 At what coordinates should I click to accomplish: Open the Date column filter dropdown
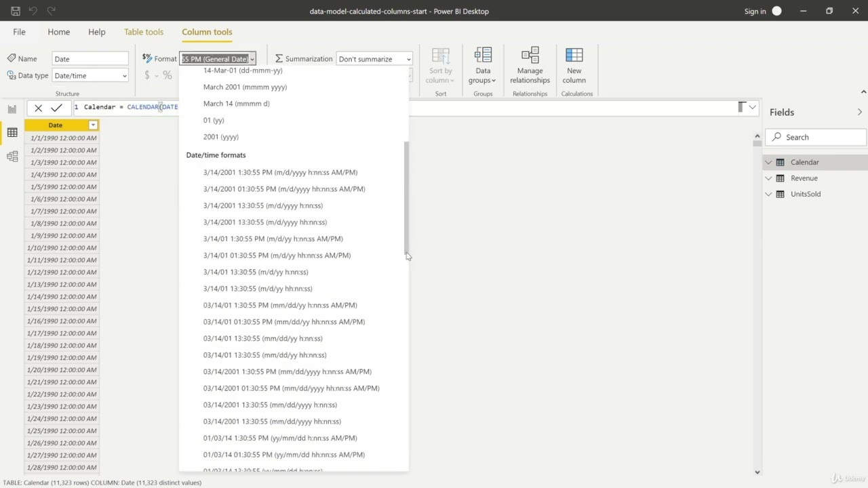click(93, 125)
